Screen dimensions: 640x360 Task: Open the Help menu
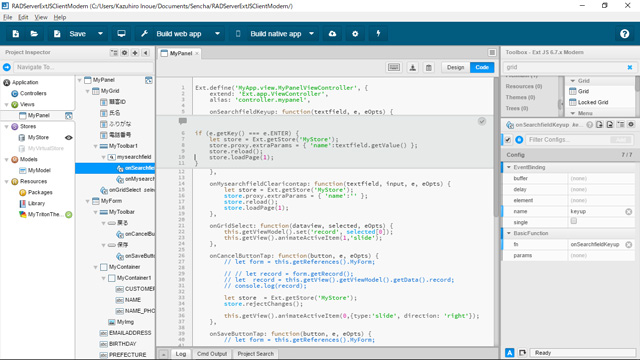coord(60,17)
